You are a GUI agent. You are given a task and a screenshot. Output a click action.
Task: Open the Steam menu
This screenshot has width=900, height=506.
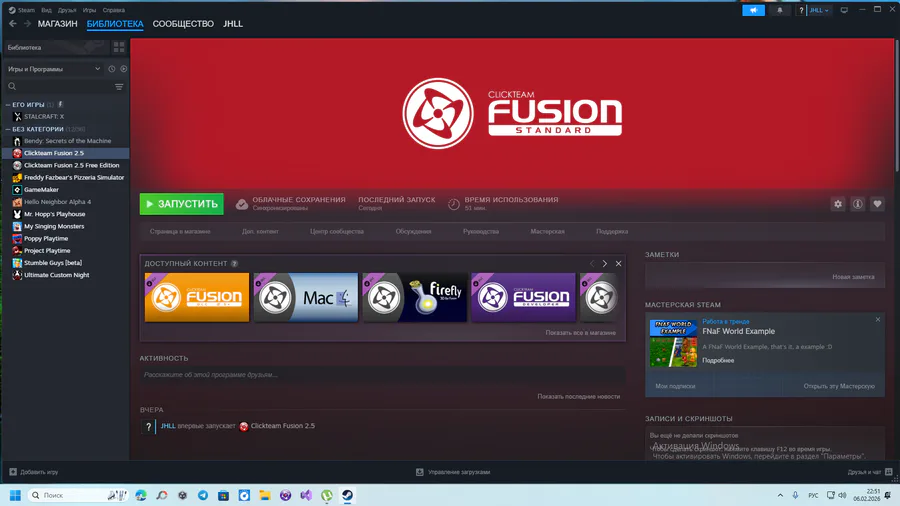click(26, 10)
